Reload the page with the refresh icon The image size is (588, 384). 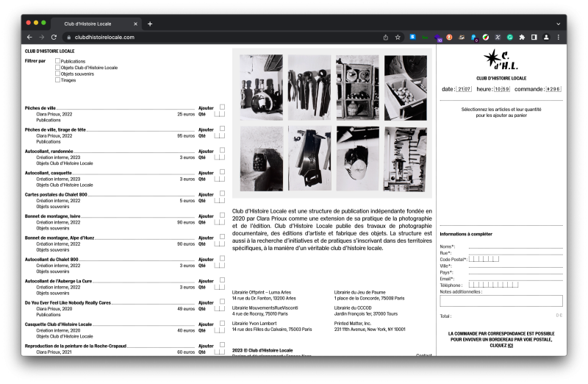pyautogui.click(x=54, y=37)
